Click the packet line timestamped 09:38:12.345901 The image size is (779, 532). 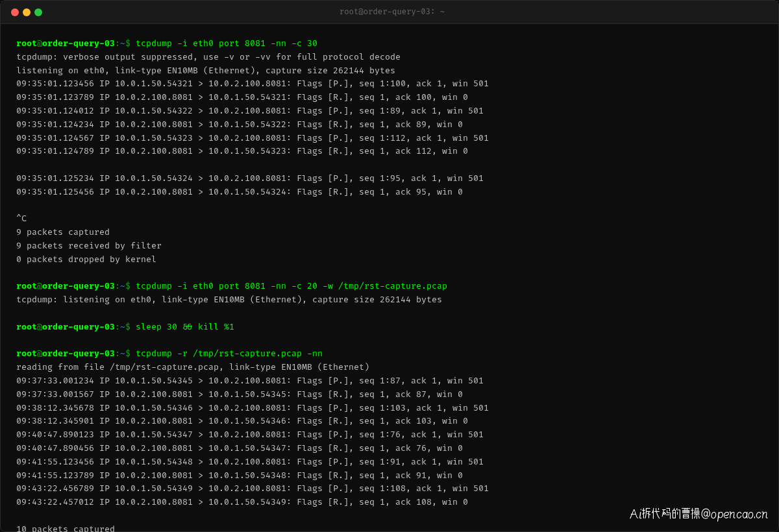tap(242, 421)
